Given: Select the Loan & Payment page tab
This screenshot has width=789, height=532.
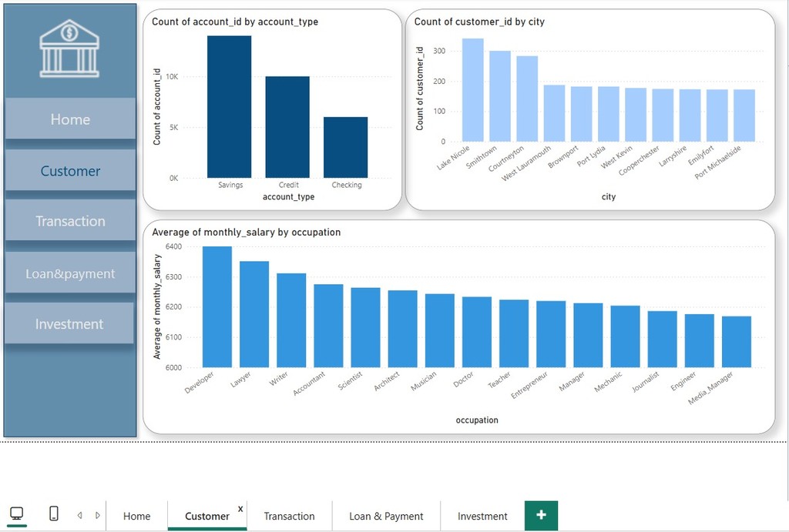Looking at the screenshot, I should coord(386,516).
